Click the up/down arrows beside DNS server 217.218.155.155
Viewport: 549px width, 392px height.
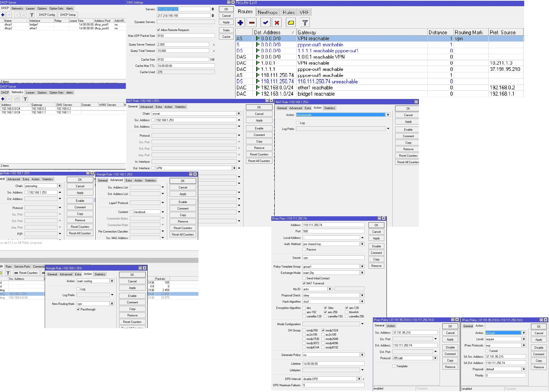point(213,16)
